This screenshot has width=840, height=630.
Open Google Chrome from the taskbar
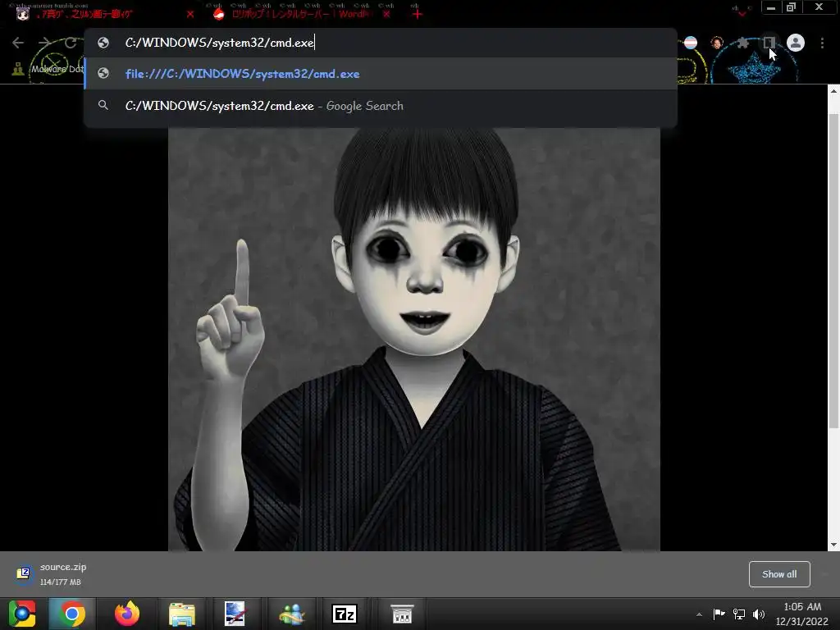tap(72, 614)
